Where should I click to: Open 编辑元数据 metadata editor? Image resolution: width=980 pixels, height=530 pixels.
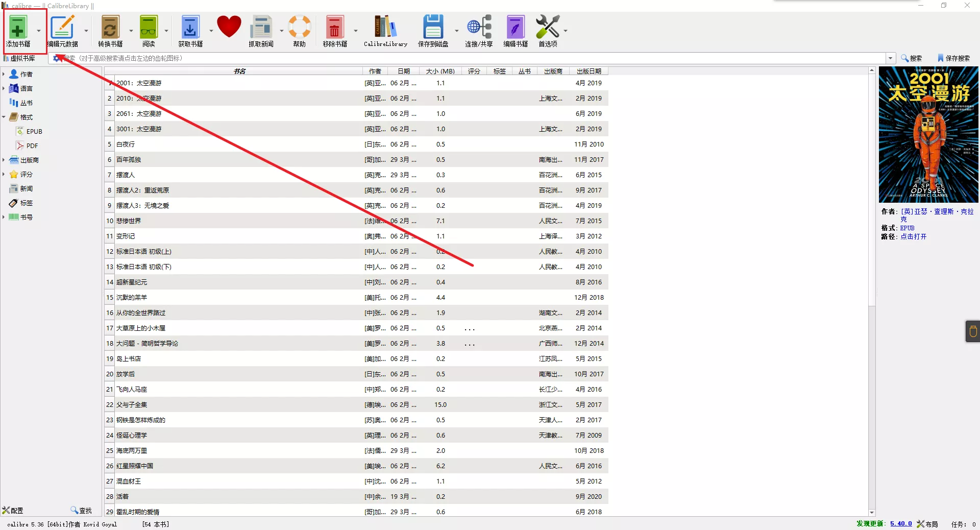tap(62, 28)
